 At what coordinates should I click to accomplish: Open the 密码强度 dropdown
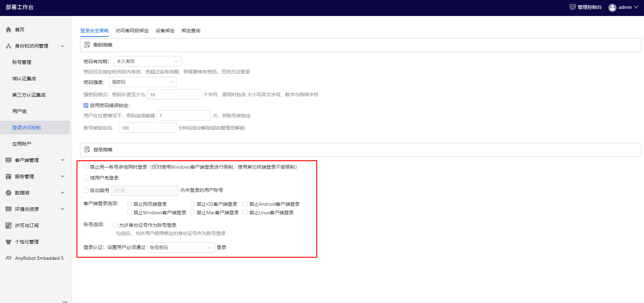pos(143,82)
